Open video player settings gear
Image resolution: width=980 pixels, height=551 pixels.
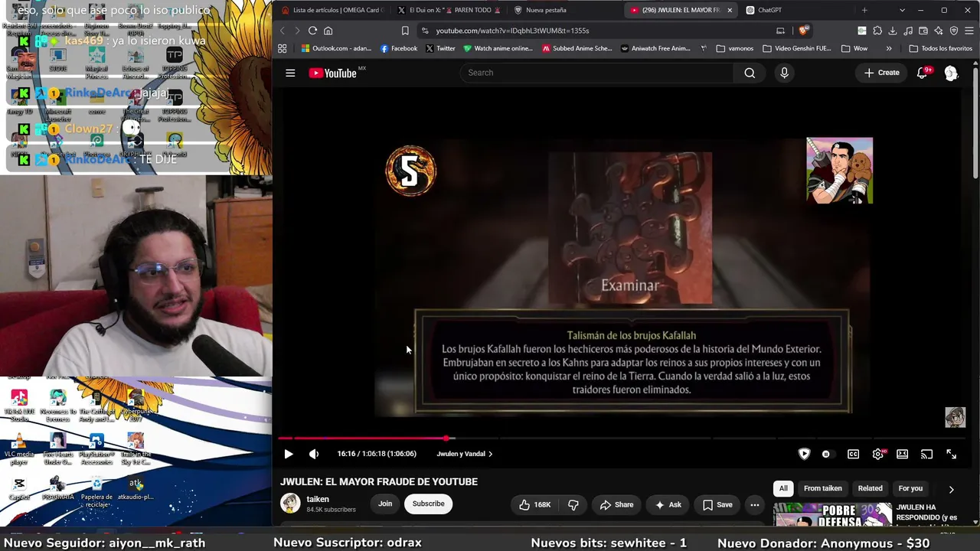877,454
